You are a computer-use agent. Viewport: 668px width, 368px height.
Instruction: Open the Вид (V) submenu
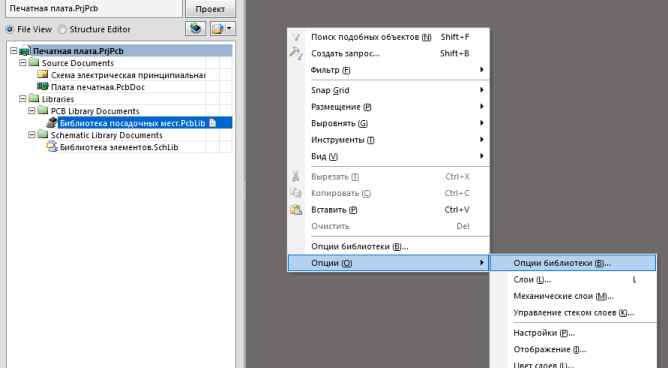coord(389,156)
